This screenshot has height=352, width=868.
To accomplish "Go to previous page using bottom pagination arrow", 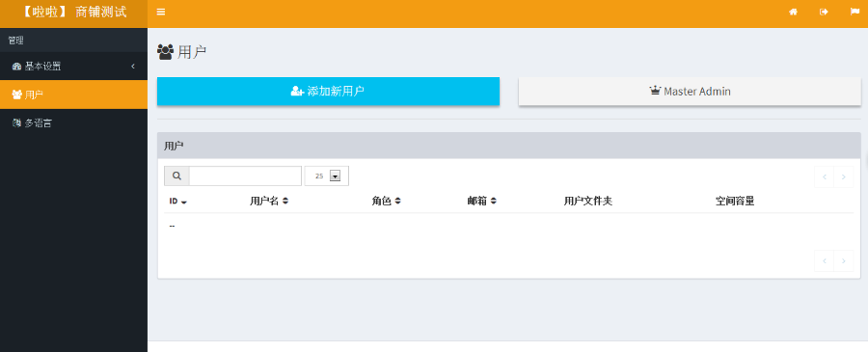I will [824, 260].
